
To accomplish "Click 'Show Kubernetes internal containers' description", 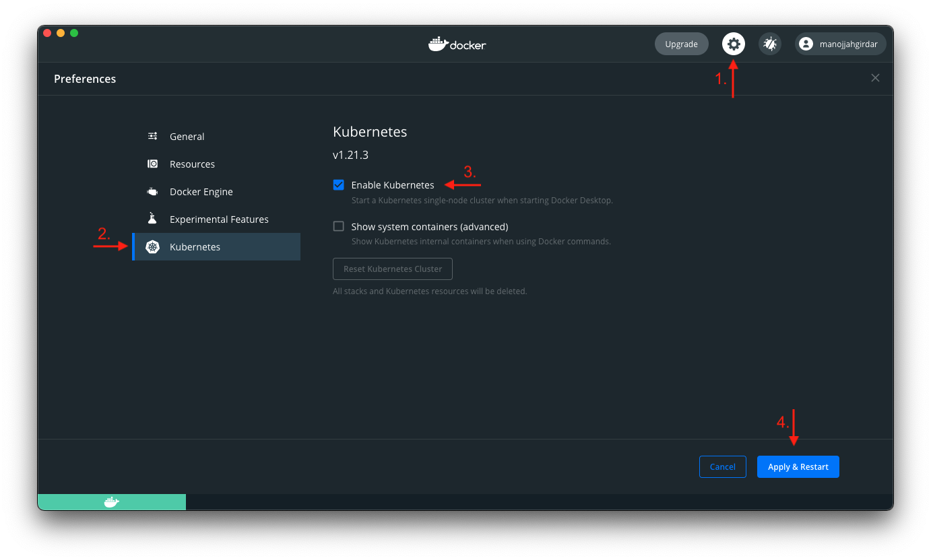I will [481, 241].
